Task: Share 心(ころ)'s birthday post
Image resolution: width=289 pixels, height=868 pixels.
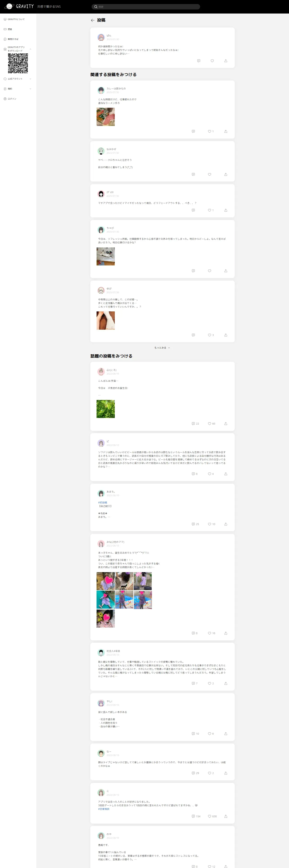Action: click(x=226, y=424)
